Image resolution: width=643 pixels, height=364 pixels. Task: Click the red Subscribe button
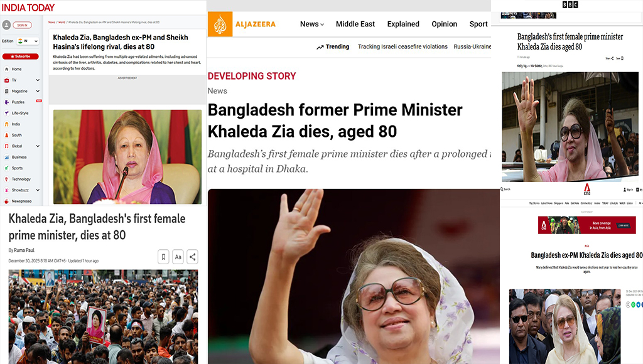point(21,56)
